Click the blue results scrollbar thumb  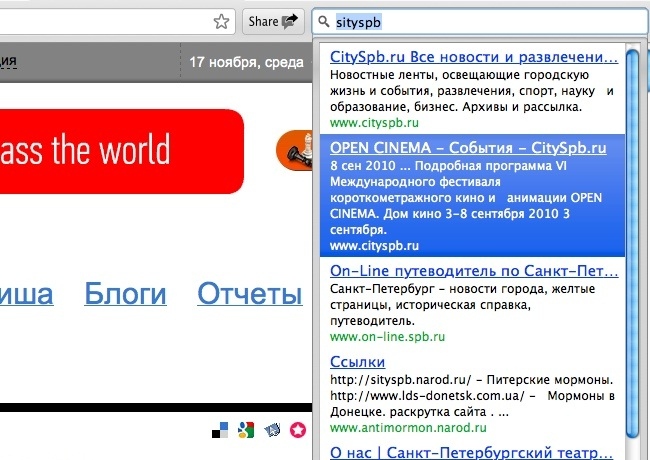click(x=633, y=243)
